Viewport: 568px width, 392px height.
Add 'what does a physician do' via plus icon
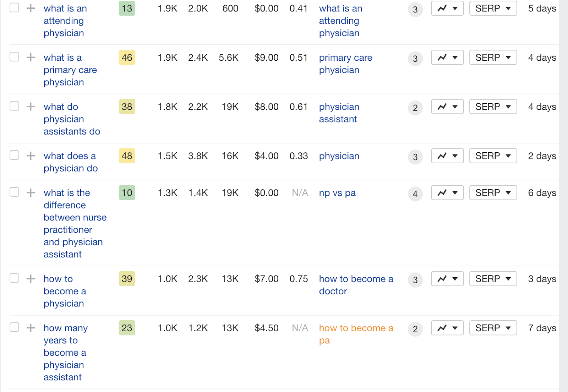click(31, 156)
